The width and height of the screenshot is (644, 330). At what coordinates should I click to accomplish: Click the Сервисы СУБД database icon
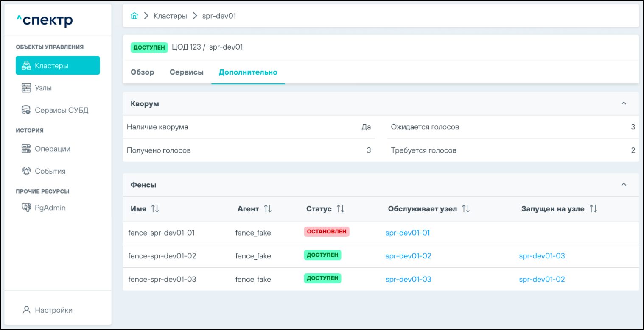click(x=26, y=110)
